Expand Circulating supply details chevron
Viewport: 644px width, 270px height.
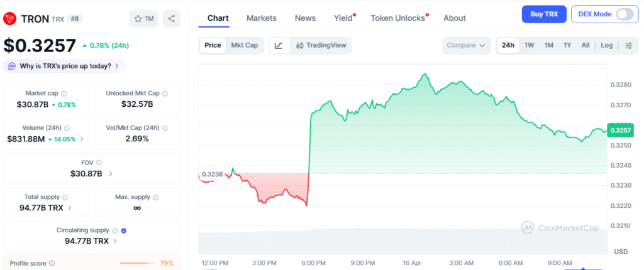tap(114, 241)
